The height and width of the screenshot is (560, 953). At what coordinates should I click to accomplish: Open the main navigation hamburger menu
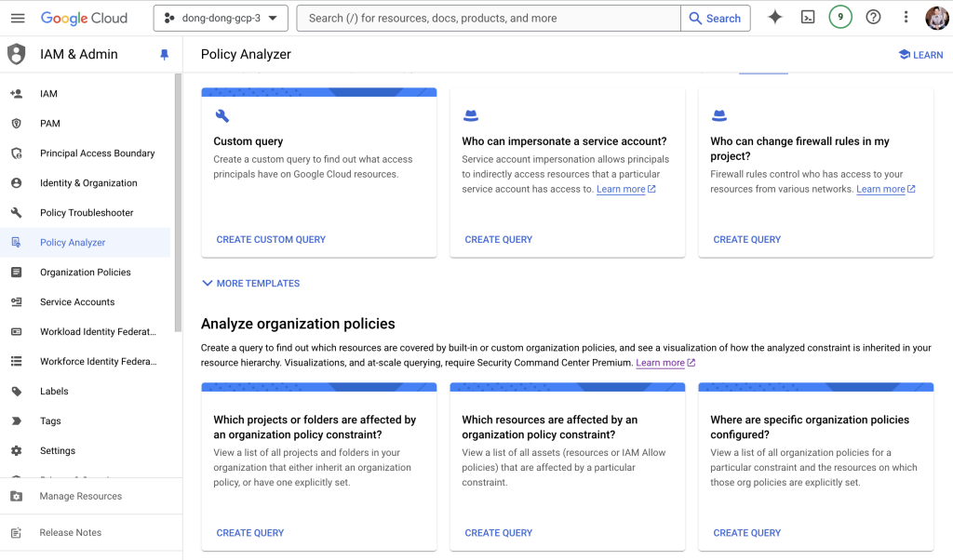point(18,19)
